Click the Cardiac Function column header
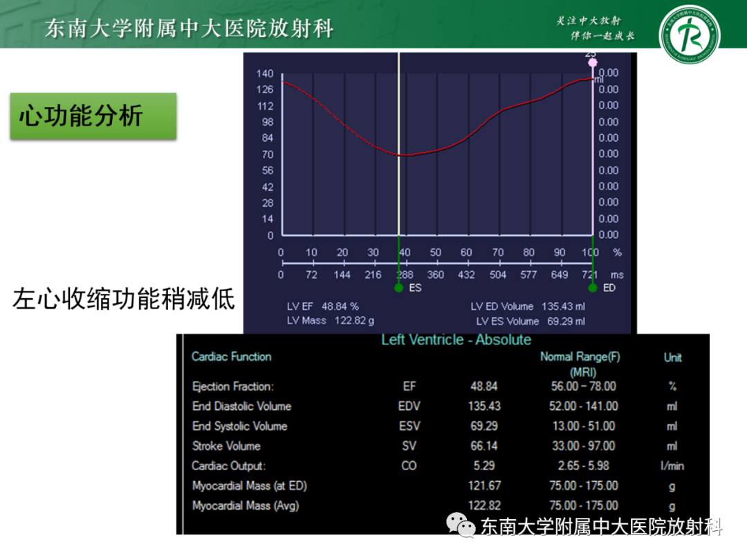The height and width of the screenshot is (560, 747). coord(232,357)
